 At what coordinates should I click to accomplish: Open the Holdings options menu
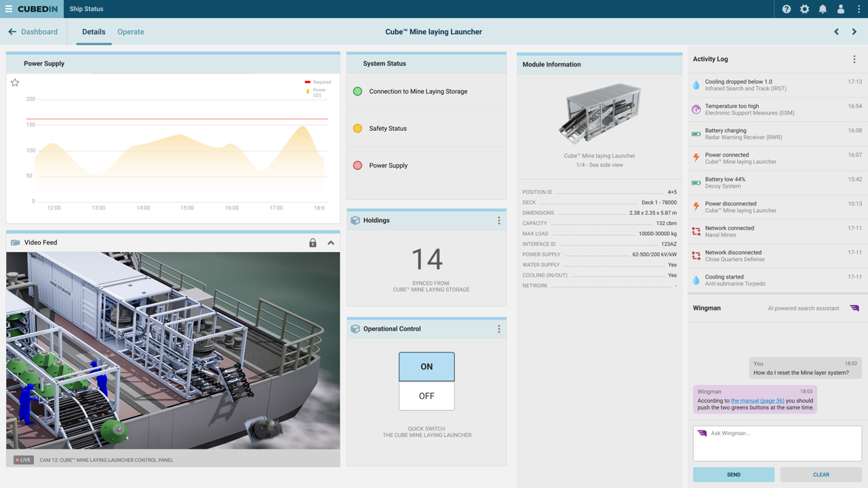[x=498, y=220]
